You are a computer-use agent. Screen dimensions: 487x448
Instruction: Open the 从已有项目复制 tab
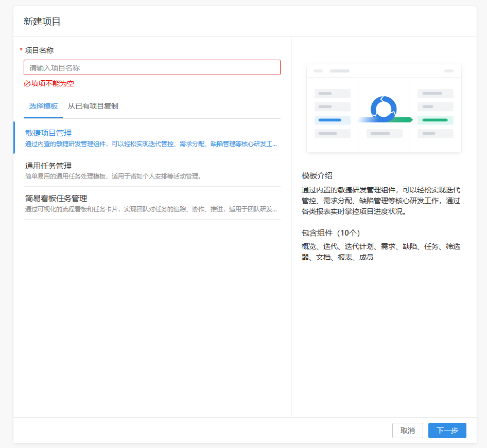point(93,106)
